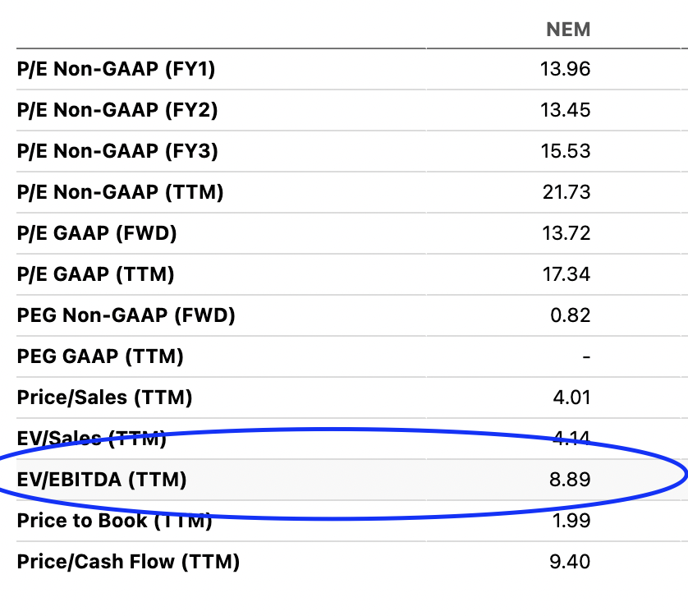Click the PEG Non-GAAP (FWD) label

[126, 315]
